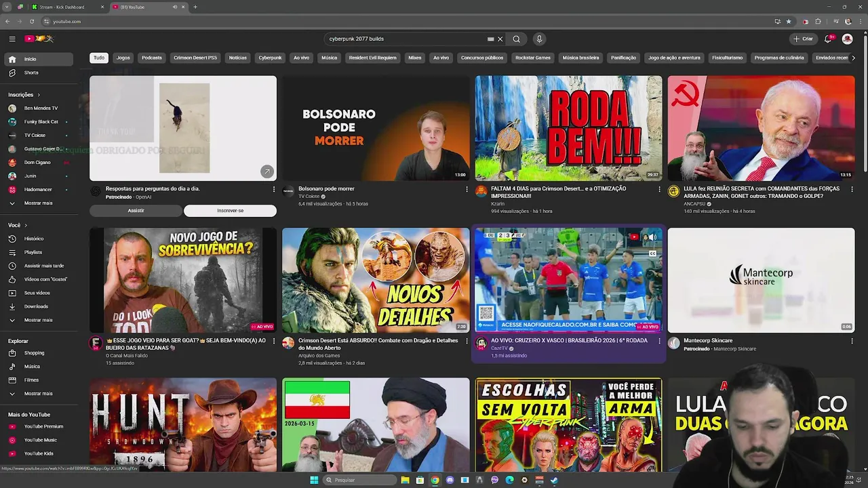Open the NOVOS DETALHES Crimson Desert thumbnail

[x=376, y=280]
